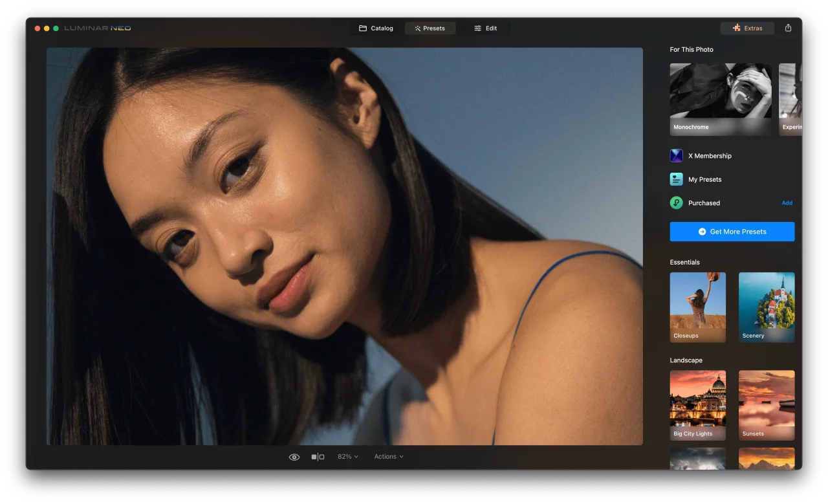Toggle before/after compare view
828x504 pixels.
point(318,457)
